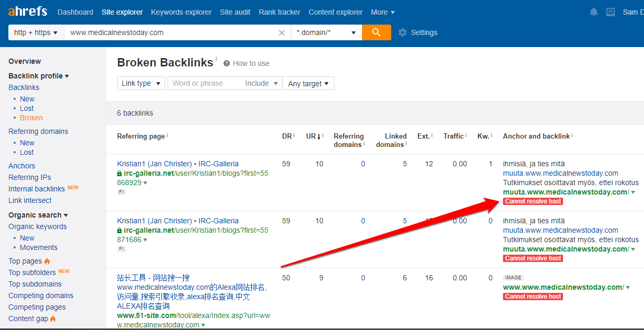Click the flame icon beside Top pages
The image size is (644, 330).
pos(47,261)
